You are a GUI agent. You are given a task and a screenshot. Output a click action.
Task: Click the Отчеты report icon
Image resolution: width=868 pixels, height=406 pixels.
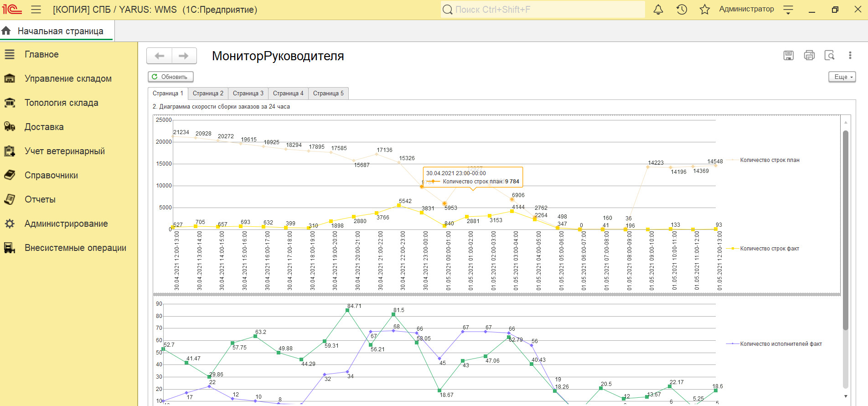10,199
